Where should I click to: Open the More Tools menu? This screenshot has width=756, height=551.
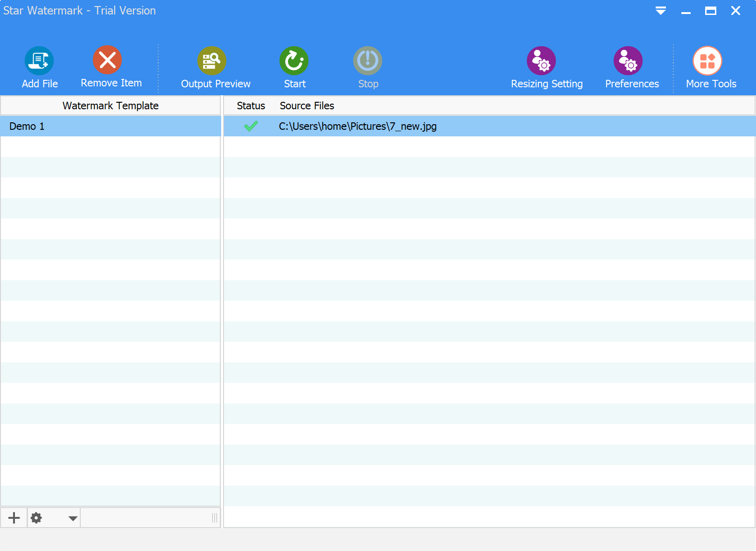point(707,61)
